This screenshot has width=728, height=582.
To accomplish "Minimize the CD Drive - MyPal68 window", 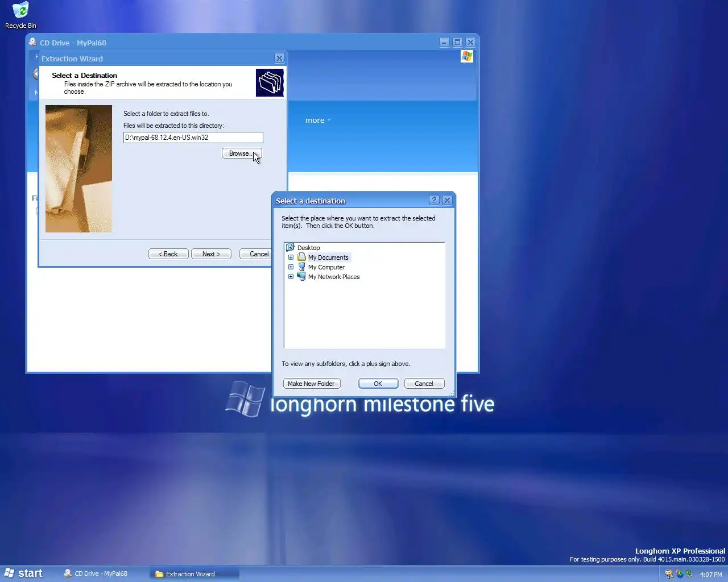I will (444, 43).
